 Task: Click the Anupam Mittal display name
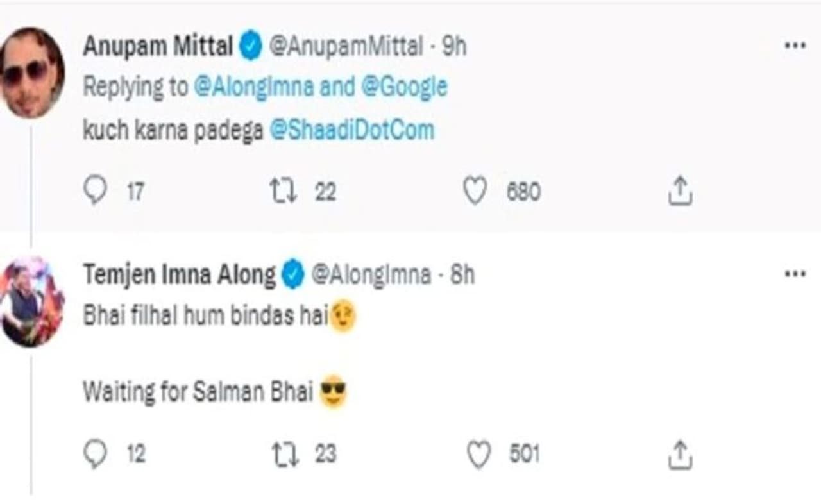click(x=157, y=47)
